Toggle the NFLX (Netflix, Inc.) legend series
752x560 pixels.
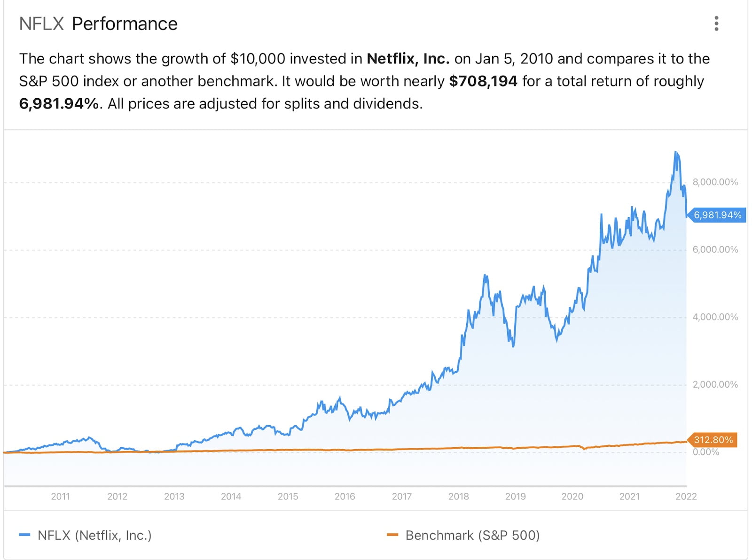94,535
